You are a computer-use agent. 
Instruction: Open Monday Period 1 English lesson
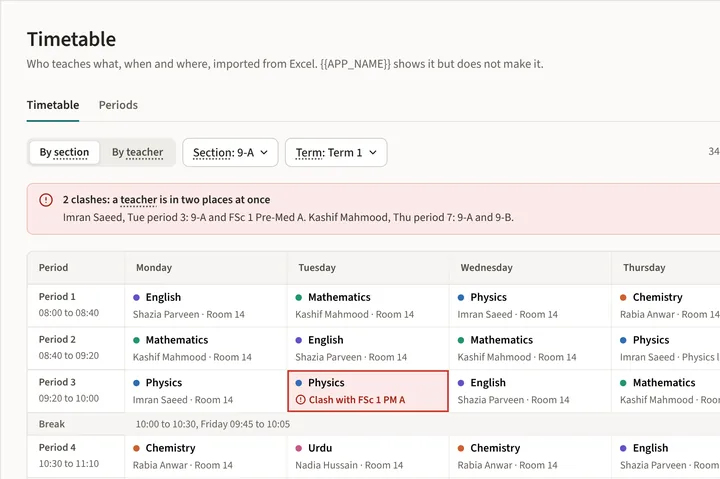tap(206, 306)
